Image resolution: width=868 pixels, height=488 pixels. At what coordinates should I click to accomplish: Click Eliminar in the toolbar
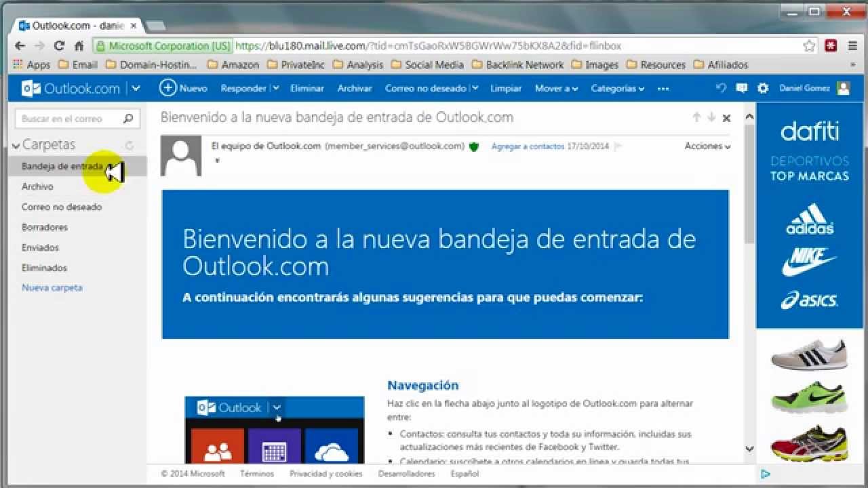click(x=307, y=88)
